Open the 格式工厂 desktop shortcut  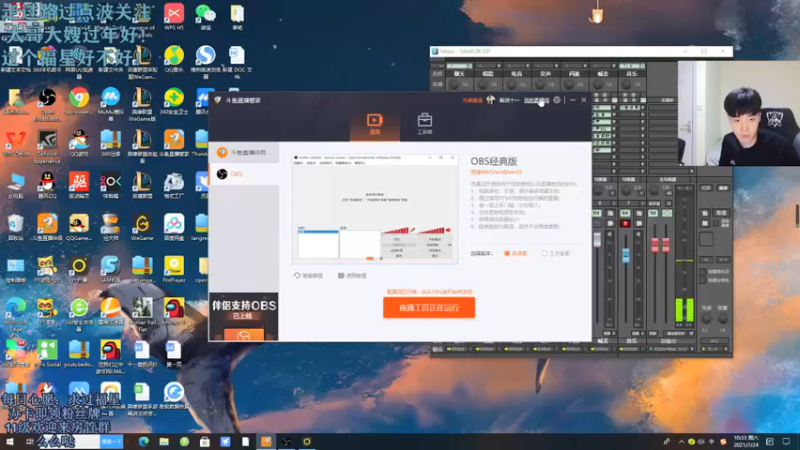[x=174, y=186]
